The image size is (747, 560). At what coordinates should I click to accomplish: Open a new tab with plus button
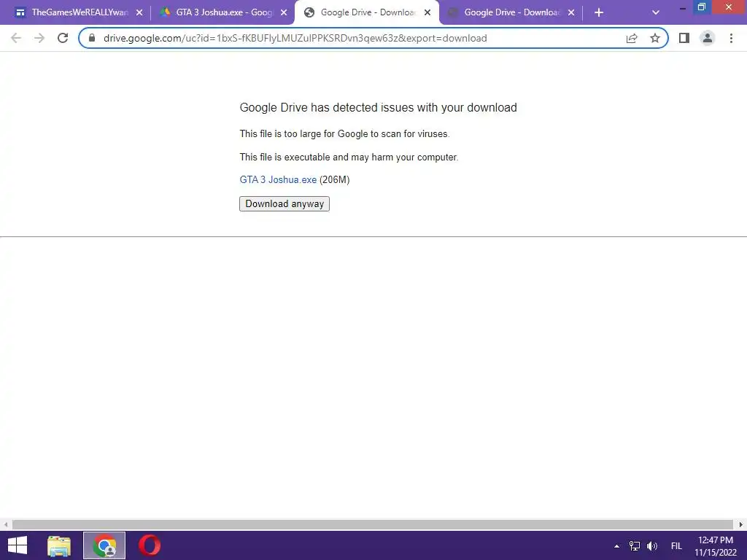(599, 12)
